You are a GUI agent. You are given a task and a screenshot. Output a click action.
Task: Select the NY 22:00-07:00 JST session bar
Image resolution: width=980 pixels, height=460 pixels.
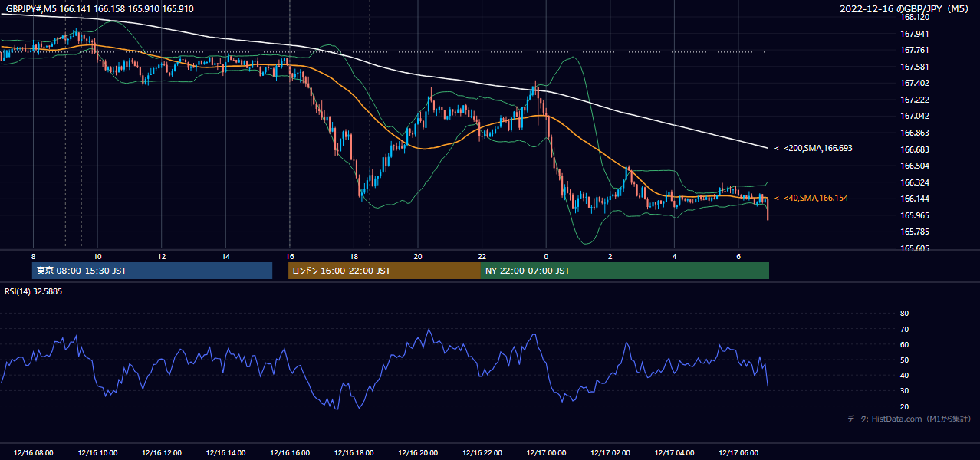625,271
